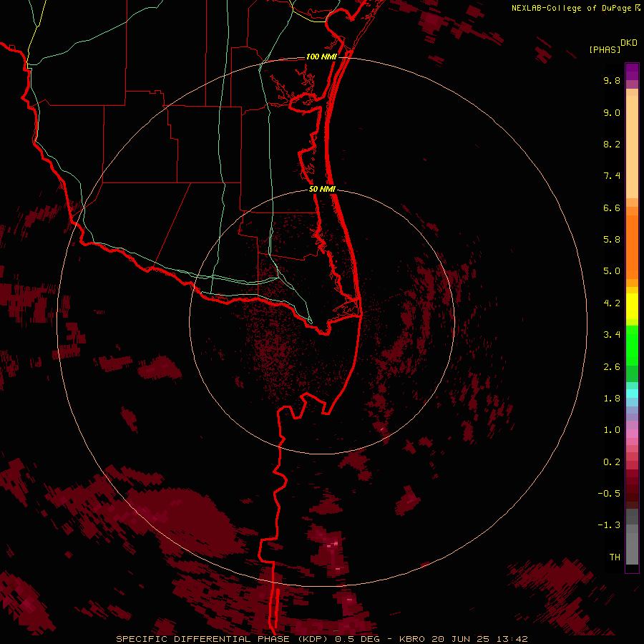Click the gray bottom segment of color bar
644x644 pixels.
point(632,537)
